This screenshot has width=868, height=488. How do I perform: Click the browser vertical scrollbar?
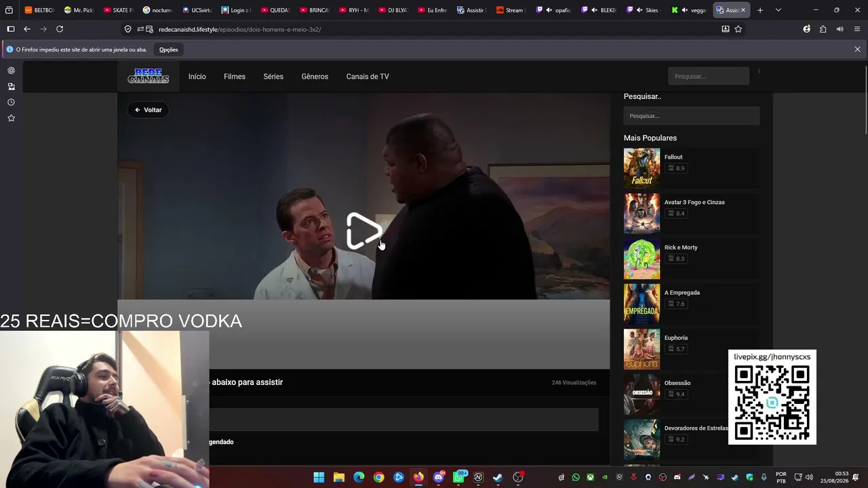click(865, 102)
